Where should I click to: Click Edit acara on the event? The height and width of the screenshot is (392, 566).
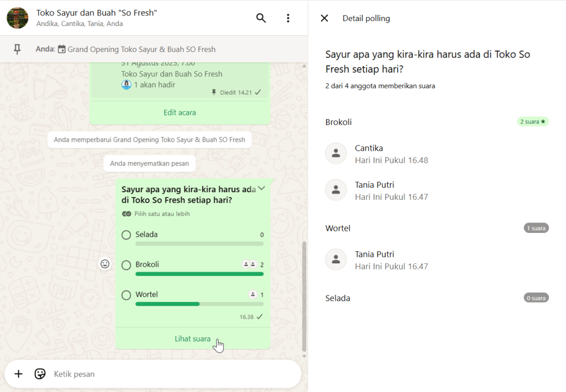[x=180, y=113]
